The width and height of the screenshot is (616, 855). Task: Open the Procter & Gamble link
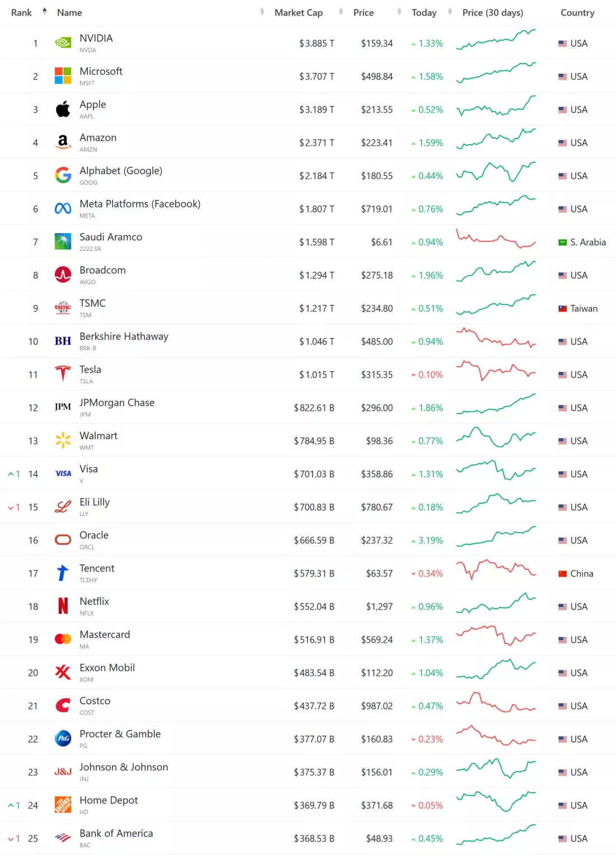point(120,734)
